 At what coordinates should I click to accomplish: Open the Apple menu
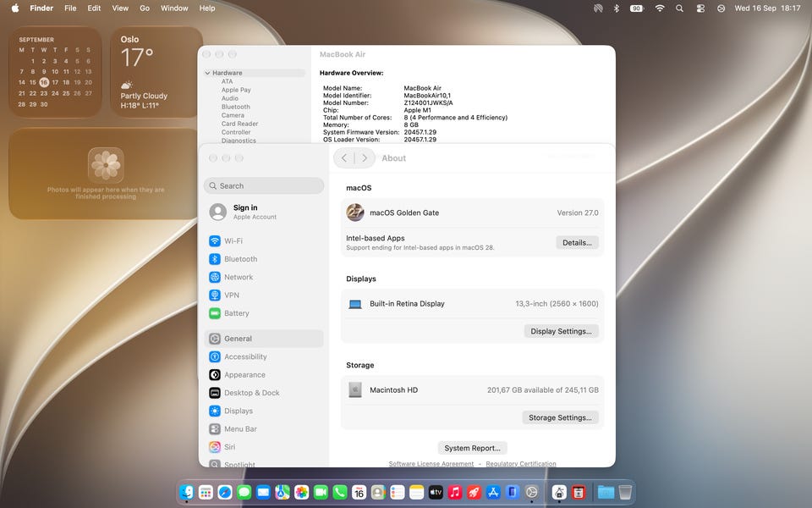tap(15, 8)
